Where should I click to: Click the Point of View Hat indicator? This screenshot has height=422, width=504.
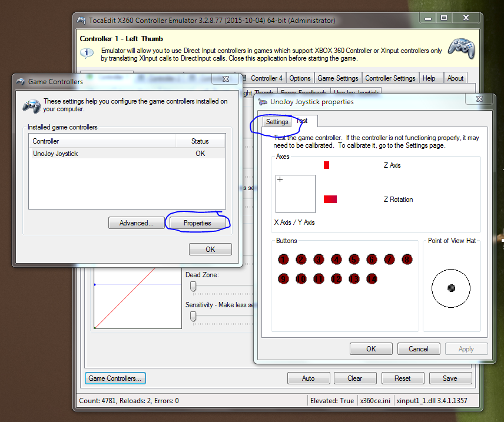tap(451, 288)
